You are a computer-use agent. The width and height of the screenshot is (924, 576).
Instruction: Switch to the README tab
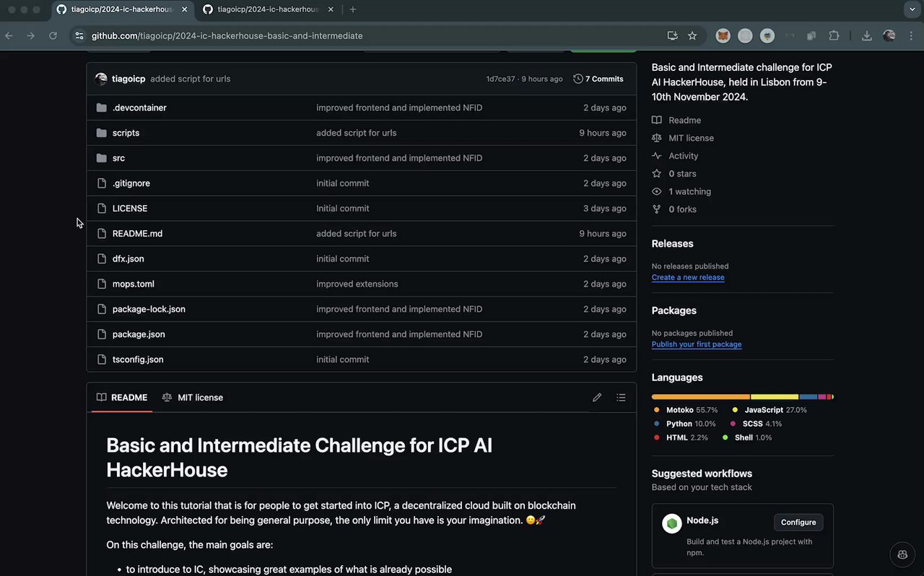[122, 398]
